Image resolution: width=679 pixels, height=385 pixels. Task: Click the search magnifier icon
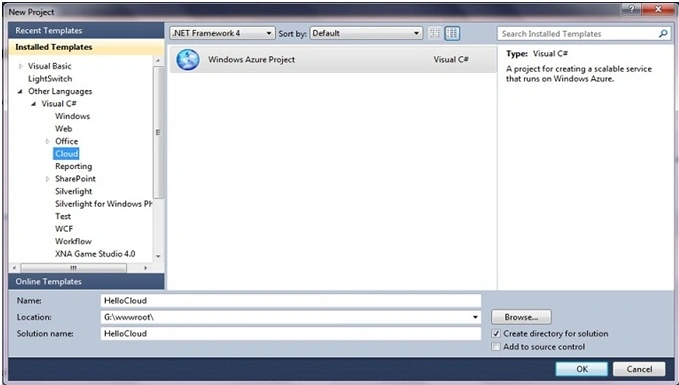[x=663, y=33]
